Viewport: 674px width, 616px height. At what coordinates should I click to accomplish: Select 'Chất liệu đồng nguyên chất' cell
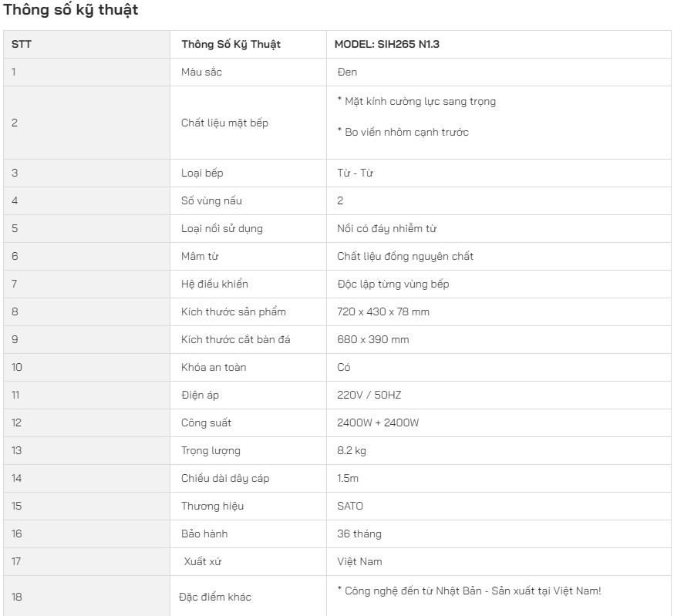[405, 256]
